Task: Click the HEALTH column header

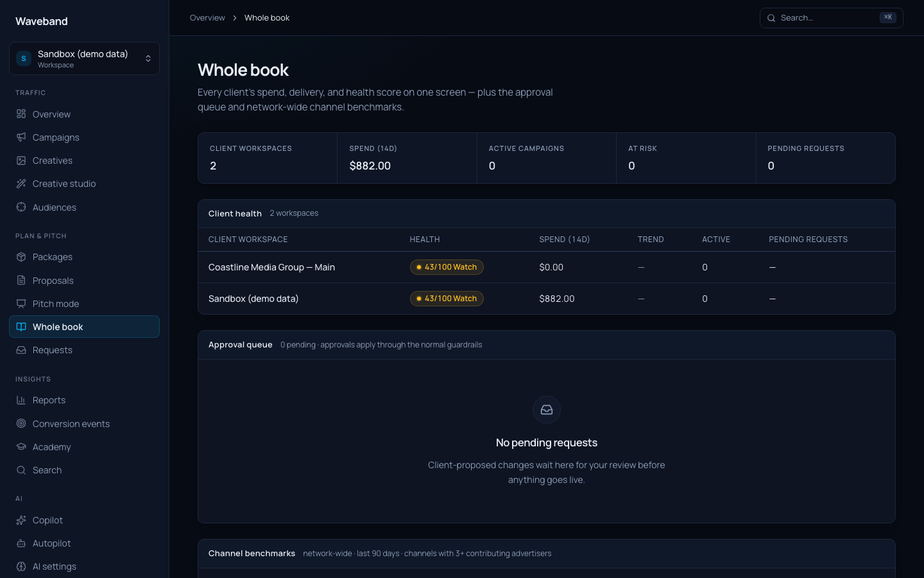Action: (x=425, y=240)
